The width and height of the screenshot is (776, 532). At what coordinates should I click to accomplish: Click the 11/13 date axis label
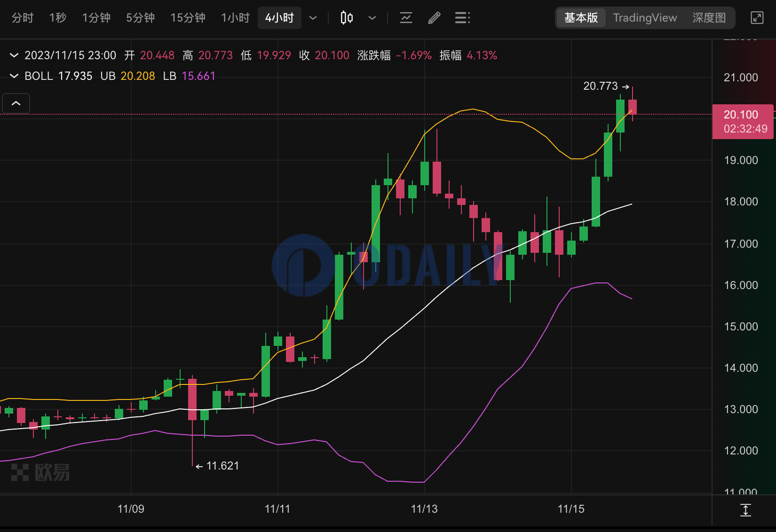click(424, 509)
